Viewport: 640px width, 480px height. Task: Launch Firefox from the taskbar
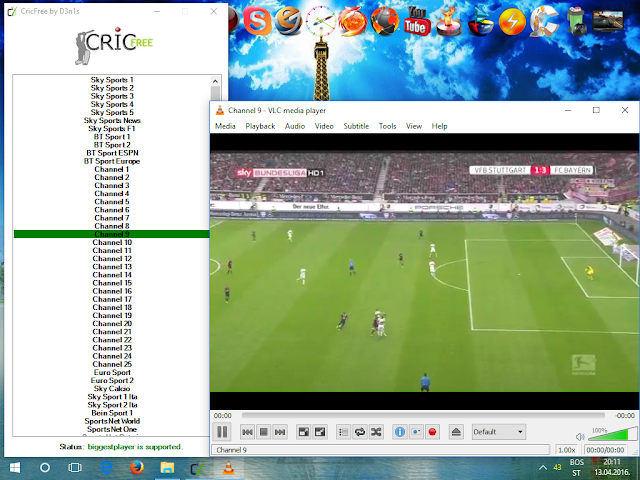(x=137, y=468)
